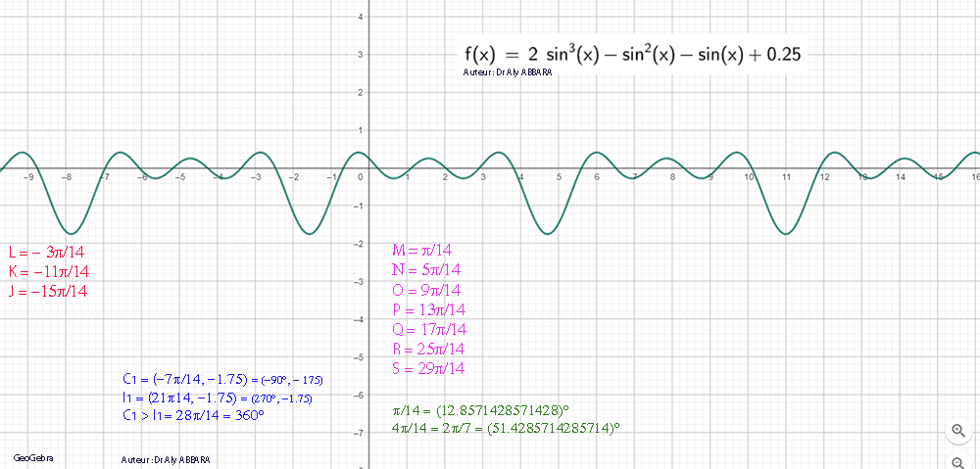Click the green 4π/14 = 2π/7 text
The width and height of the screenshot is (980, 469).
click(x=506, y=429)
